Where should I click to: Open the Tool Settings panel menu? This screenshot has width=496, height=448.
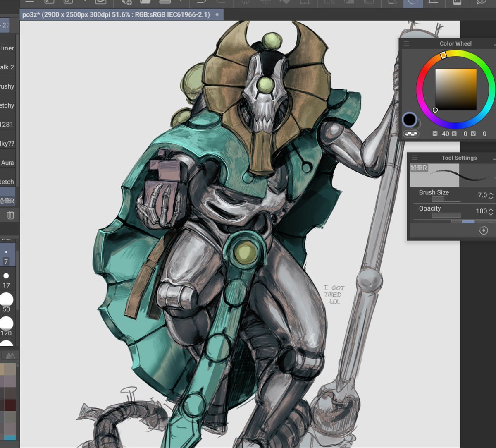[x=415, y=158]
